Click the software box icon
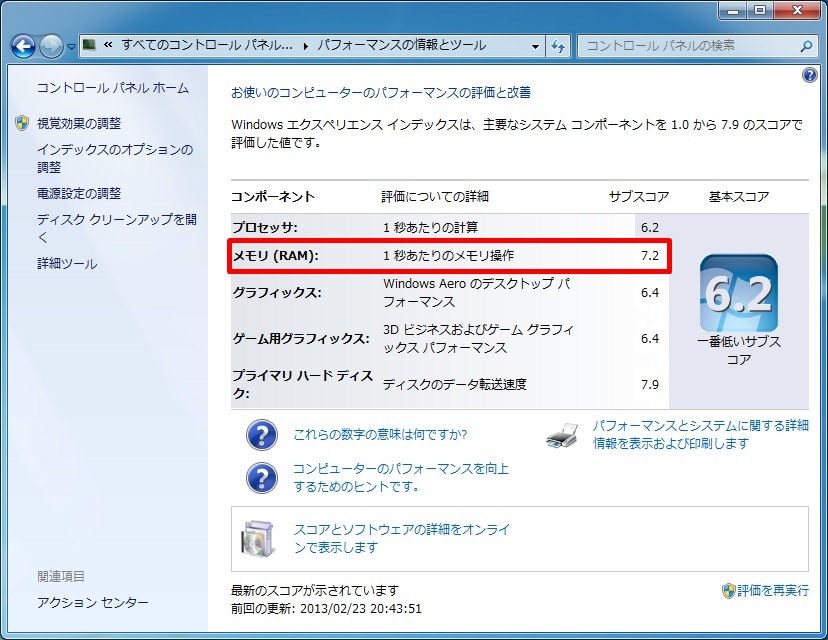This screenshot has width=828, height=640. pos(259,539)
